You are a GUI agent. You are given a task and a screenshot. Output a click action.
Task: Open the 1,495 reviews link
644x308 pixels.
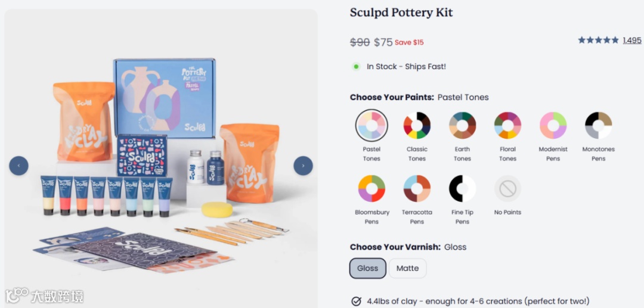[632, 40]
